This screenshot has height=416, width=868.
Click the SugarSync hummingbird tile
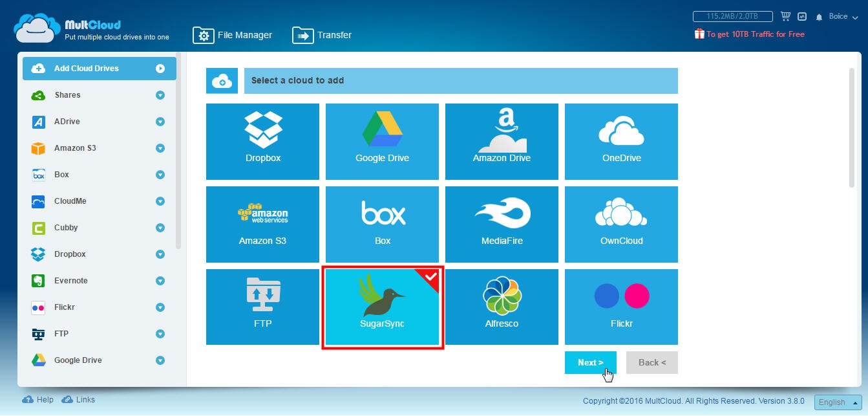[382, 307]
